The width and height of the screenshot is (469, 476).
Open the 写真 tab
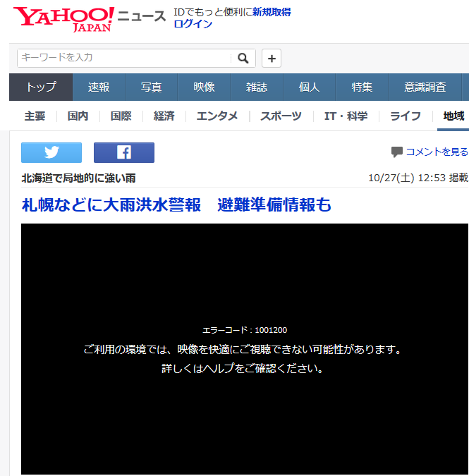[151, 87]
